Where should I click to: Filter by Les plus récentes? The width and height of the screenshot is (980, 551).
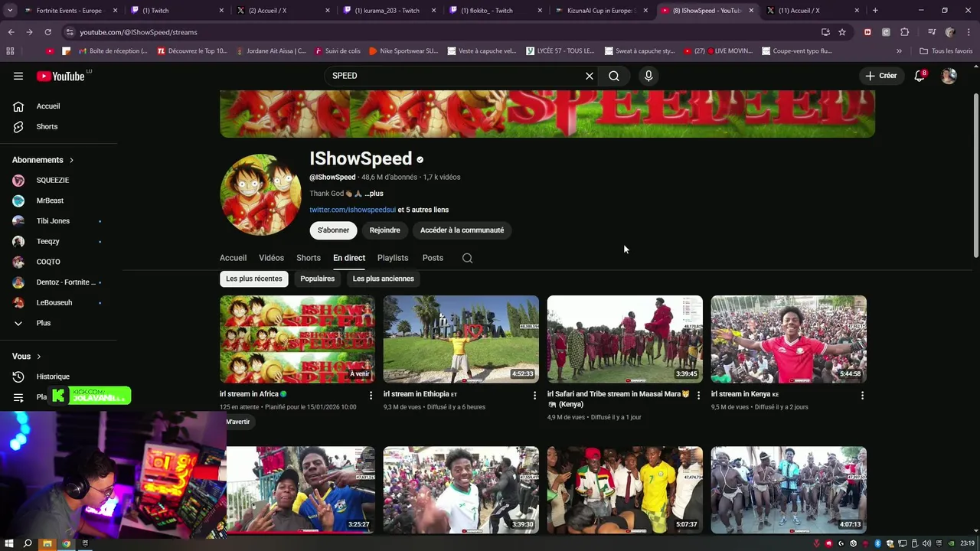(254, 279)
